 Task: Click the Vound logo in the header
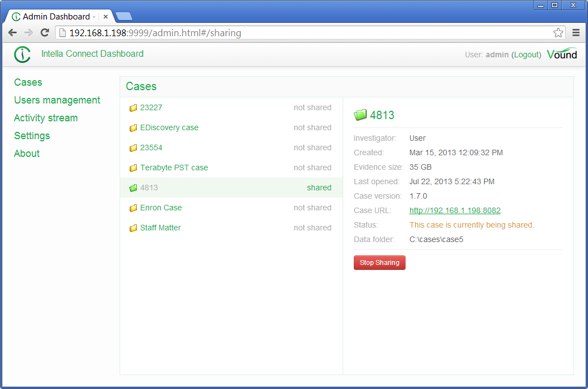pos(562,54)
